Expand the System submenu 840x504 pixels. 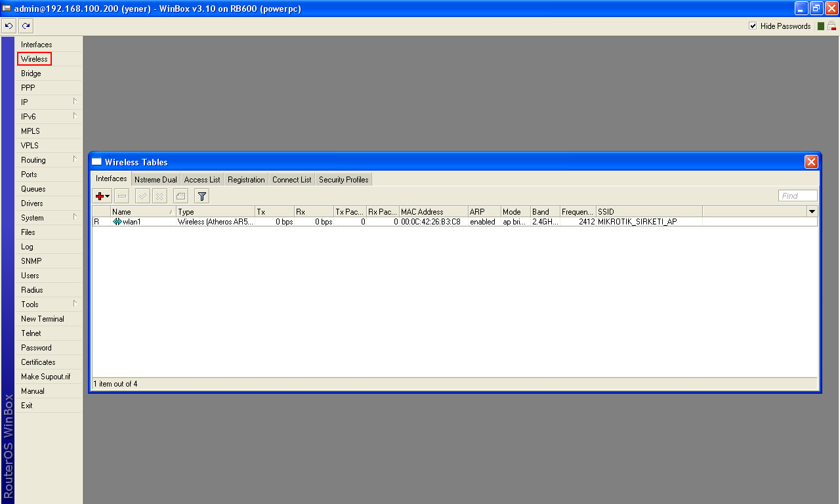pos(75,217)
